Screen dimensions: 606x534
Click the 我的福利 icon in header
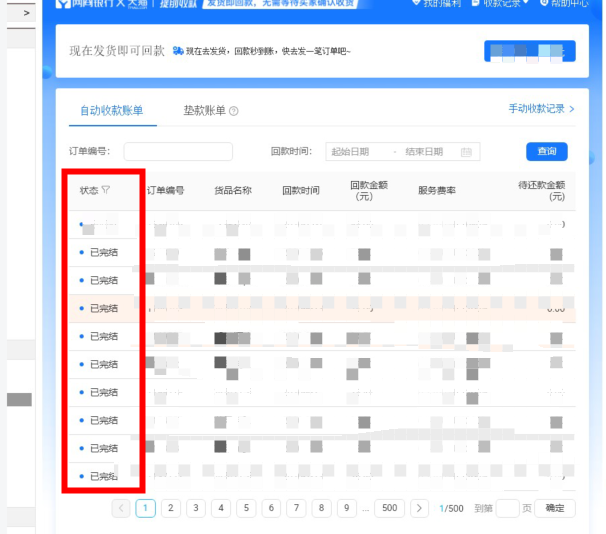[415, 4]
